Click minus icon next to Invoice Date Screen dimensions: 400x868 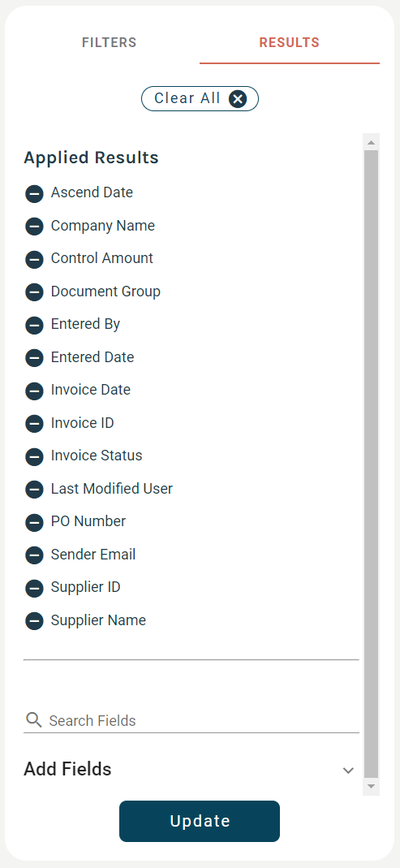point(34,391)
